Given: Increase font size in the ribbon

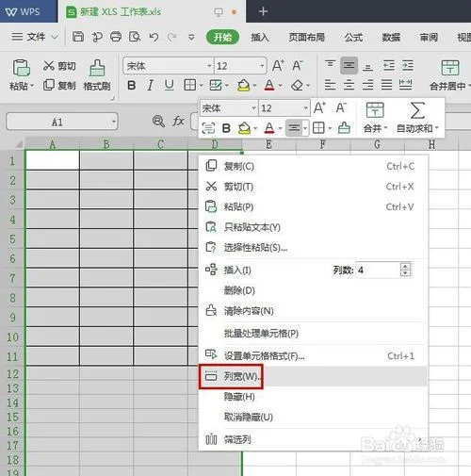Looking at the screenshot, I should pos(278,66).
